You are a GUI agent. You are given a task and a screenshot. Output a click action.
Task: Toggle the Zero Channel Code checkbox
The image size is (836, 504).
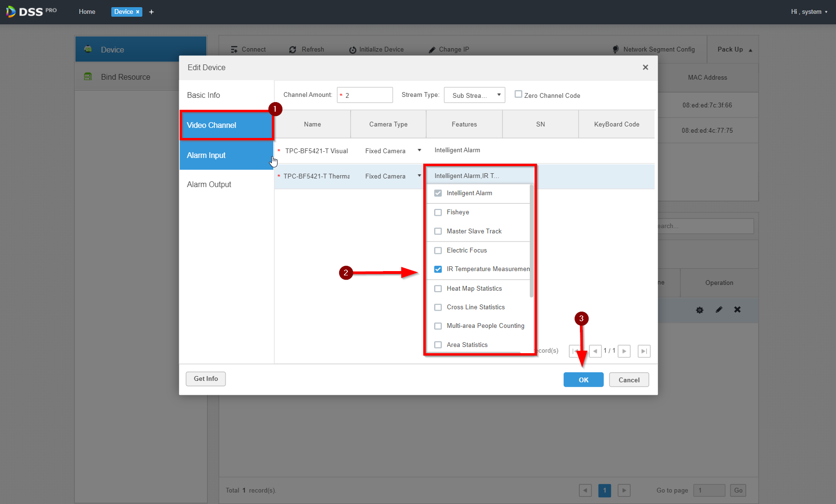pos(518,94)
